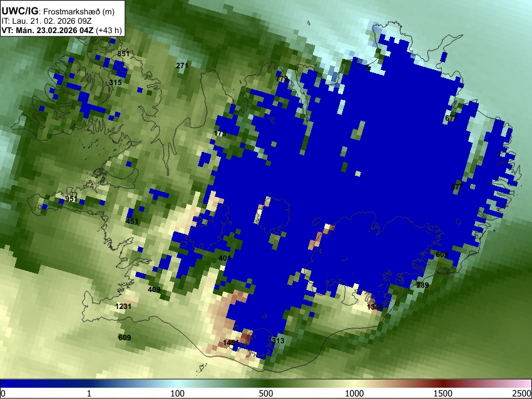Click the 401 value on the map
The width and height of the screenshot is (532, 399).
[225, 258]
